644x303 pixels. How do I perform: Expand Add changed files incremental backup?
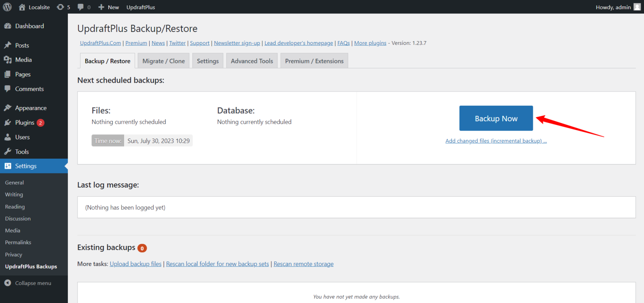pos(496,141)
